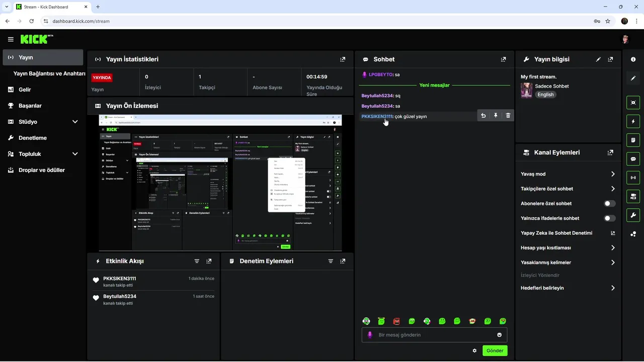This screenshot has height=362, width=644.
Task: Open Takipçilere özel sohbet options
Action: (568, 189)
